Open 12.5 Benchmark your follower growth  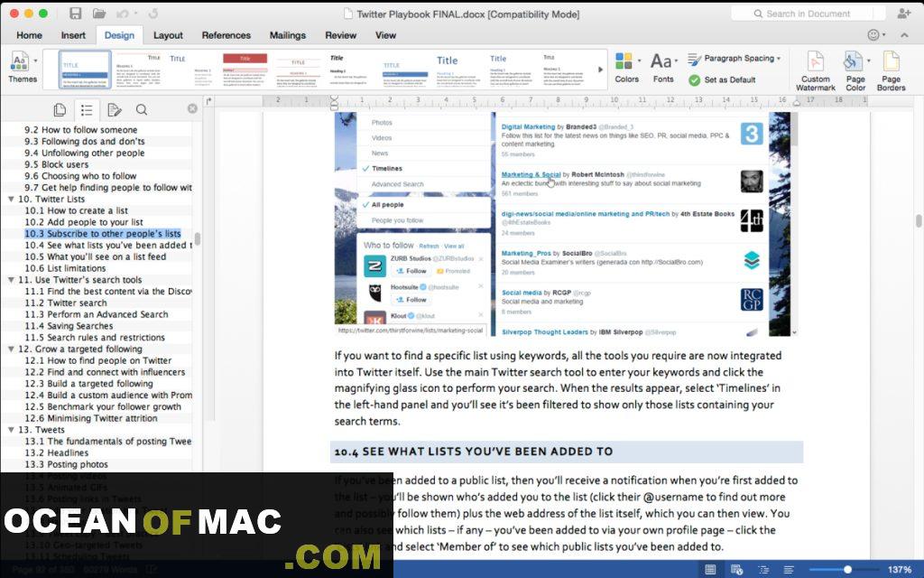(x=103, y=406)
